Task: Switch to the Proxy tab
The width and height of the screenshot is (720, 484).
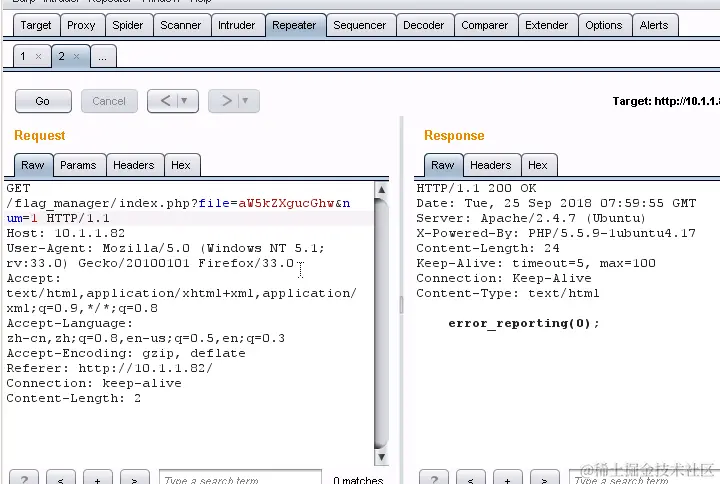Action: pos(81,25)
